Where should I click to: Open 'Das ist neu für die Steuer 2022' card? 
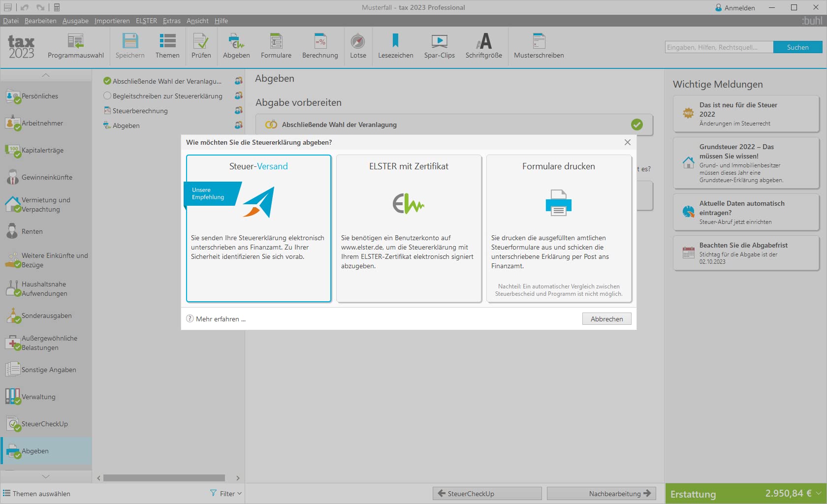[x=746, y=114]
